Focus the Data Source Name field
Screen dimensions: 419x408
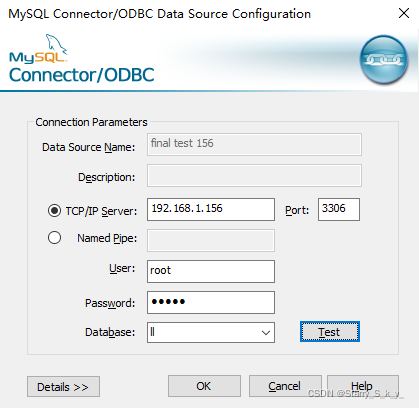pos(254,144)
